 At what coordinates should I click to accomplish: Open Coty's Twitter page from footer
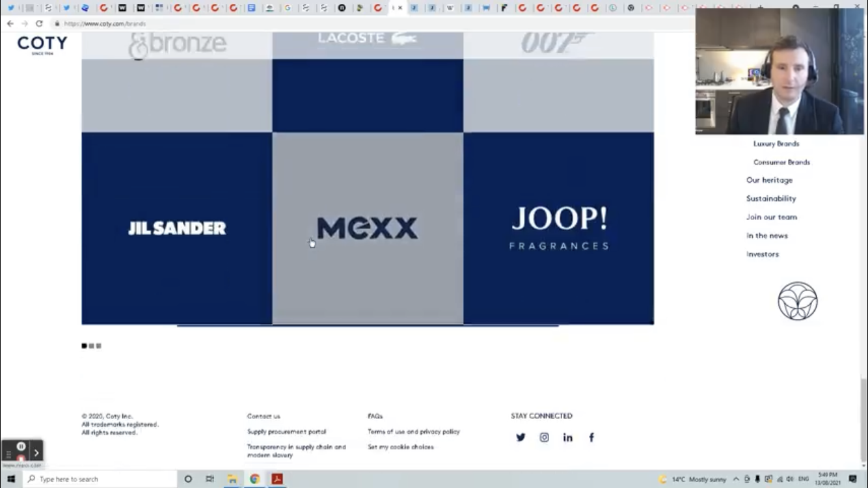coord(521,437)
